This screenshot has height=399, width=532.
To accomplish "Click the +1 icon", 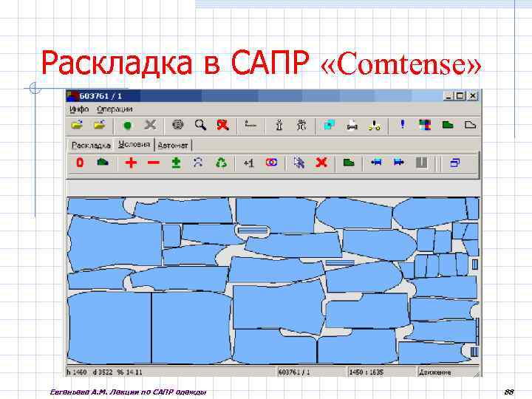I will pyautogui.click(x=249, y=163).
